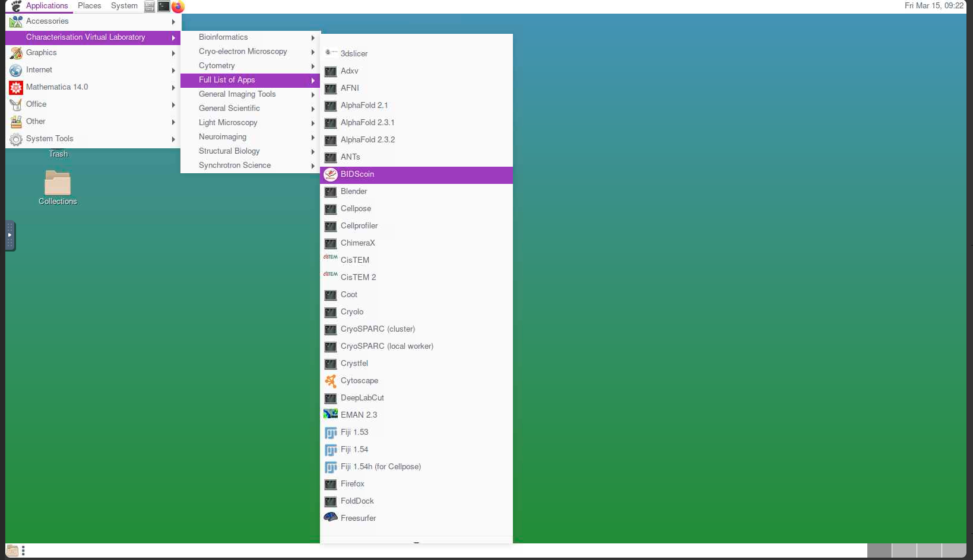Click the Firefox menu entry icon
This screenshot has width=973, height=560.
[331, 484]
